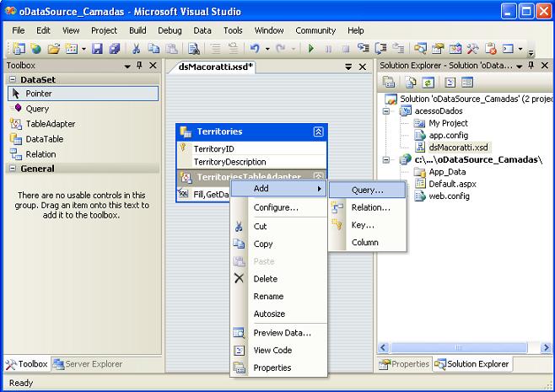Click Solution Explorer horizontal scrollbar thumb
The height and width of the screenshot is (392, 555).
[458, 348]
